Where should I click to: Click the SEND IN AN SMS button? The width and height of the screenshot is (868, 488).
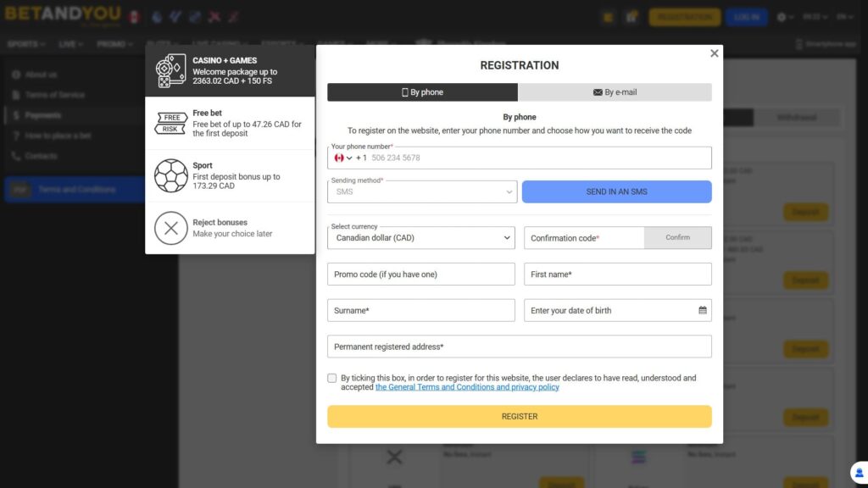point(616,191)
